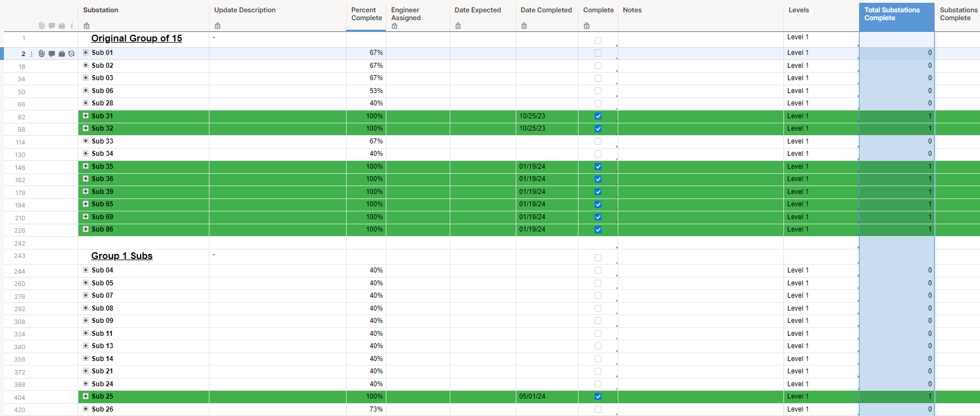980x416 pixels.
Task: Open attachments for the Sub 01 row
Action: coord(41,54)
